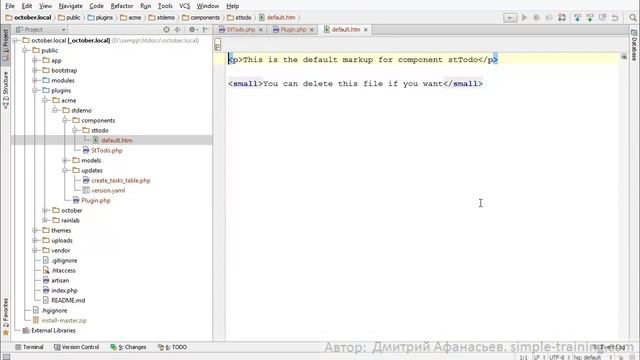The image size is (640, 360).
Task: Click the collapse all icon in Project panel
Action: [178, 29]
